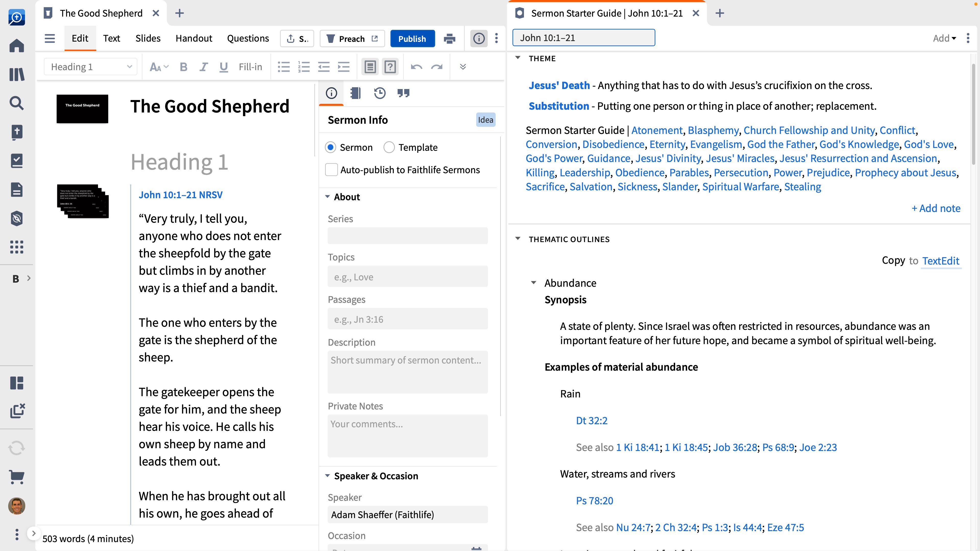Click the print icon in sermon toolbar
The height and width of the screenshot is (551, 980).
click(449, 39)
